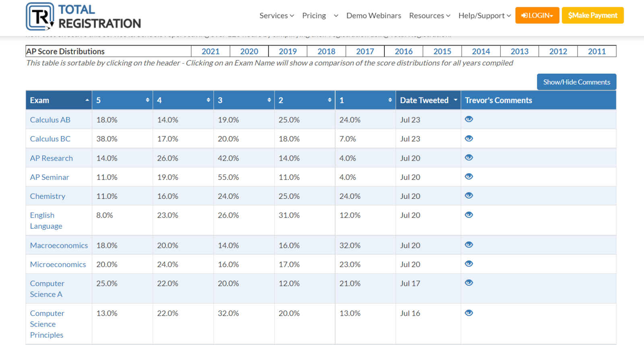The image size is (644, 345).
Task: Sort table by score 4 column
Action: [183, 100]
